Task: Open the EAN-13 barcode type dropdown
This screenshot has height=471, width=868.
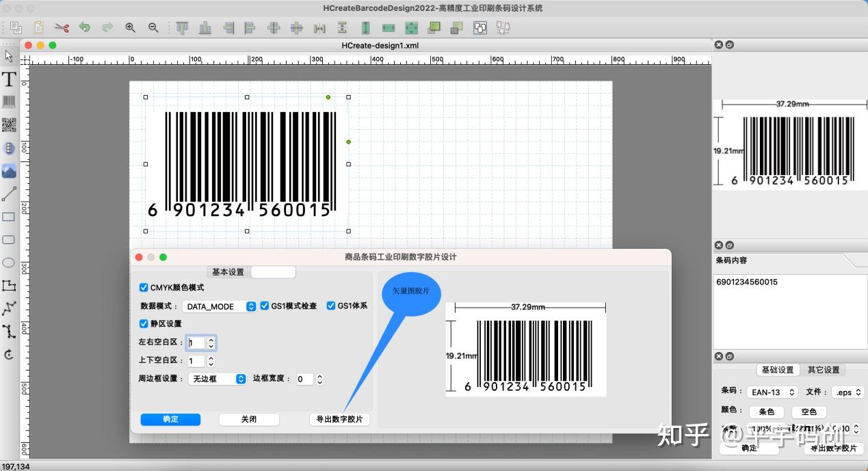Action: click(772, 392)
